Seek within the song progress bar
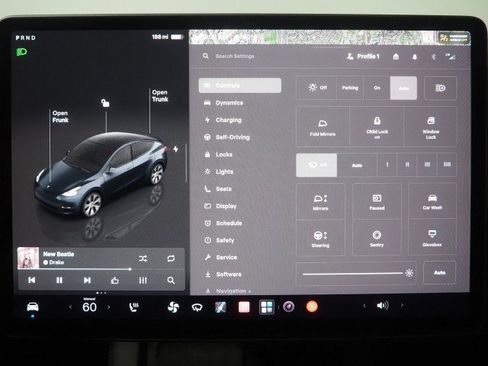This screenshot has height=366, width=488. click(101, 269)
